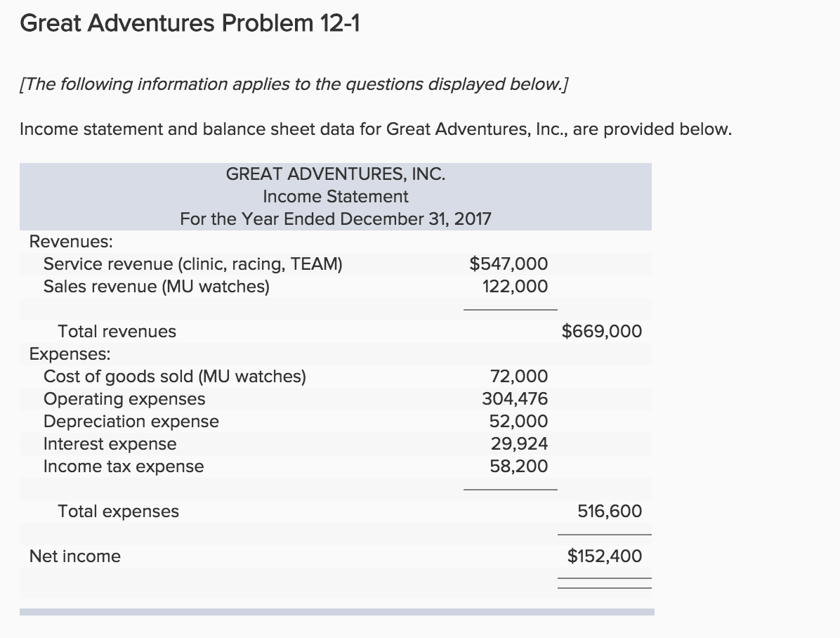Select the 304,476 operating expenses amount
840x638 pixels.
pyautogui.click(x=515, y=399)
